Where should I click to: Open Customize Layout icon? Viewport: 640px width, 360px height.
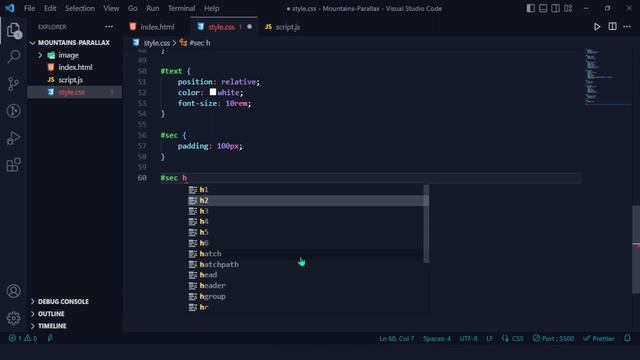tap(568, 8)
